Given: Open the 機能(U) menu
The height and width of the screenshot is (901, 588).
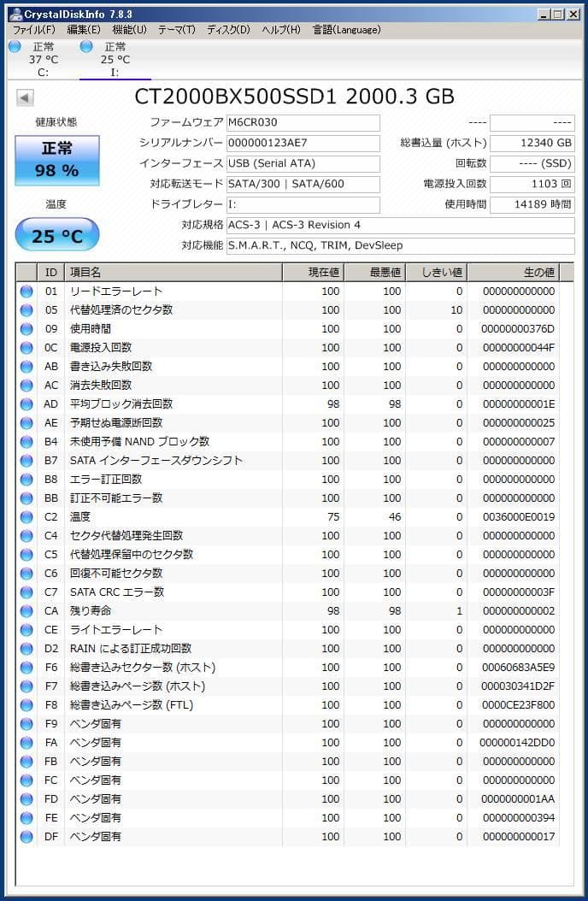Looking at the screenshot, I should coord(130,29).
